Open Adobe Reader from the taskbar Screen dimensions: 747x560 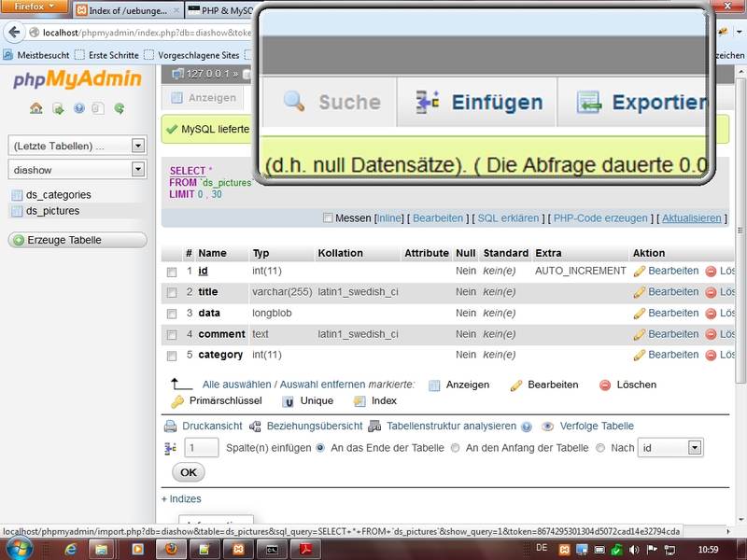coord(306,549)
